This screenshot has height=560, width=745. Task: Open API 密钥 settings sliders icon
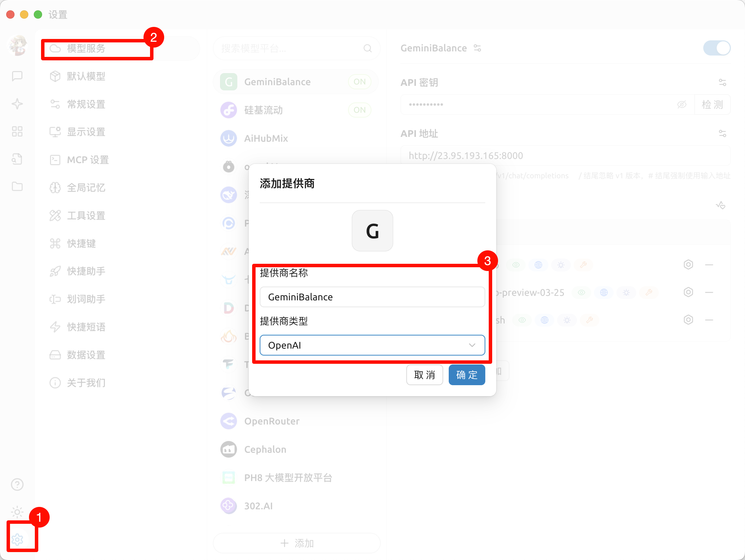[x=722, y=82]
